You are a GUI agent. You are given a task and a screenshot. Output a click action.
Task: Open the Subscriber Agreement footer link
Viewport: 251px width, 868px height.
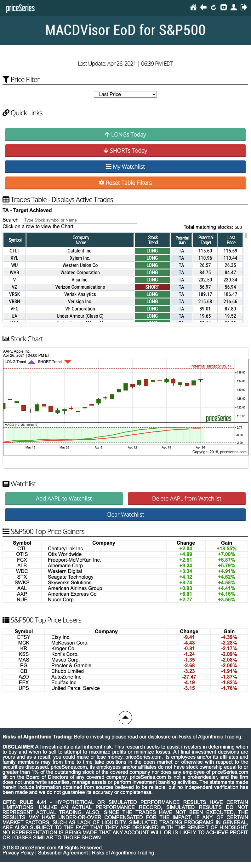coord(63,853)
